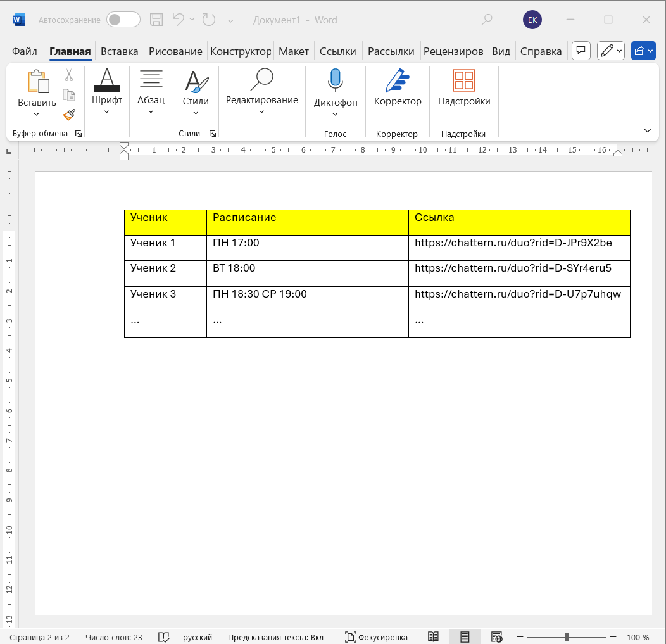The width and height of the screenshot is (666, 644).
Task: Switch to the Макет tab
Action: [x=294, y=51]
